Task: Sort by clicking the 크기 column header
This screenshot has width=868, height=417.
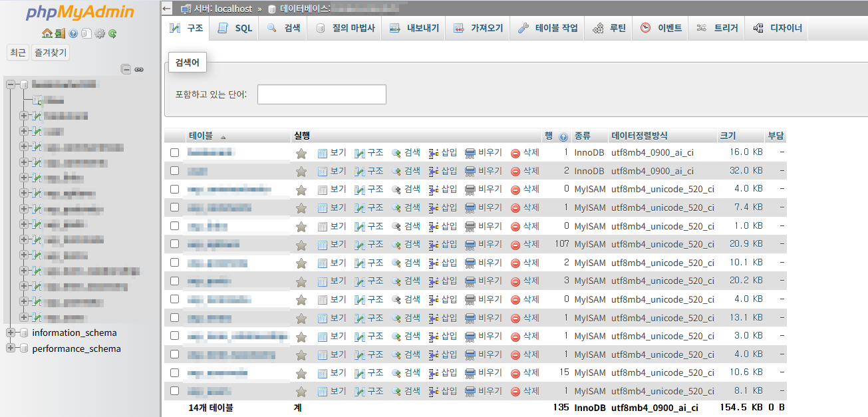Action: click(x=727, y=136)
